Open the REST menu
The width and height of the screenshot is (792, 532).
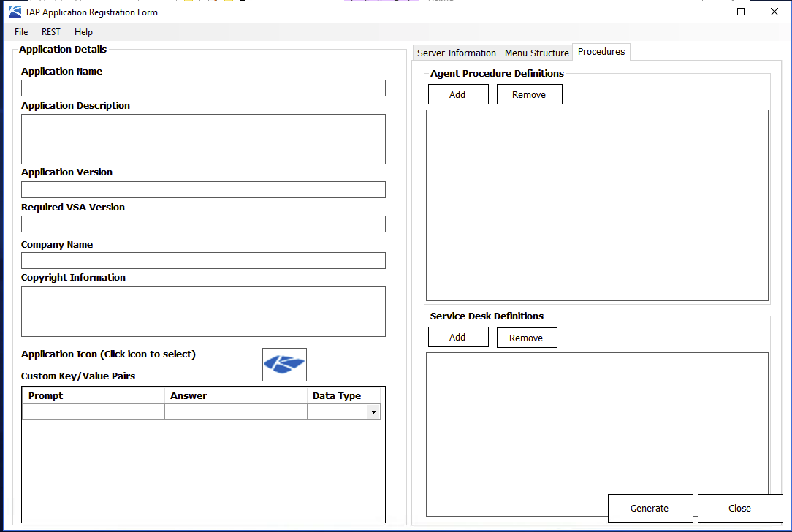51,32
